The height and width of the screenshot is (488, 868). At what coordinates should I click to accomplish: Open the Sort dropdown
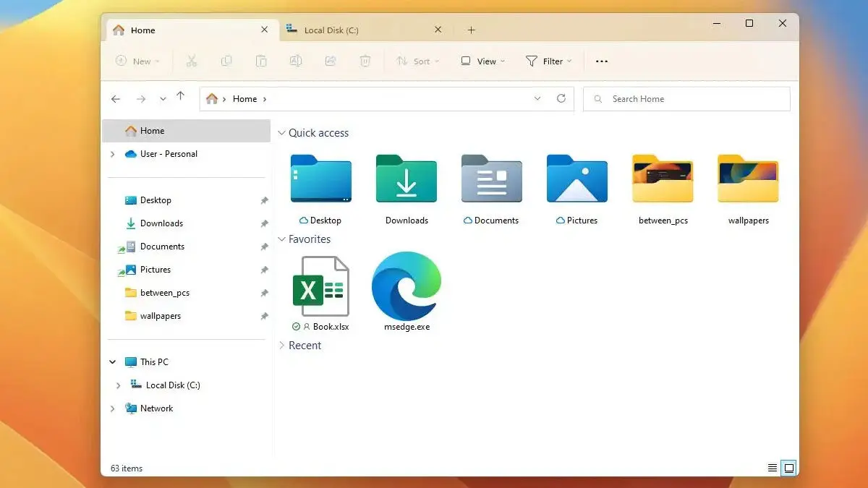(x=418, y=61)
